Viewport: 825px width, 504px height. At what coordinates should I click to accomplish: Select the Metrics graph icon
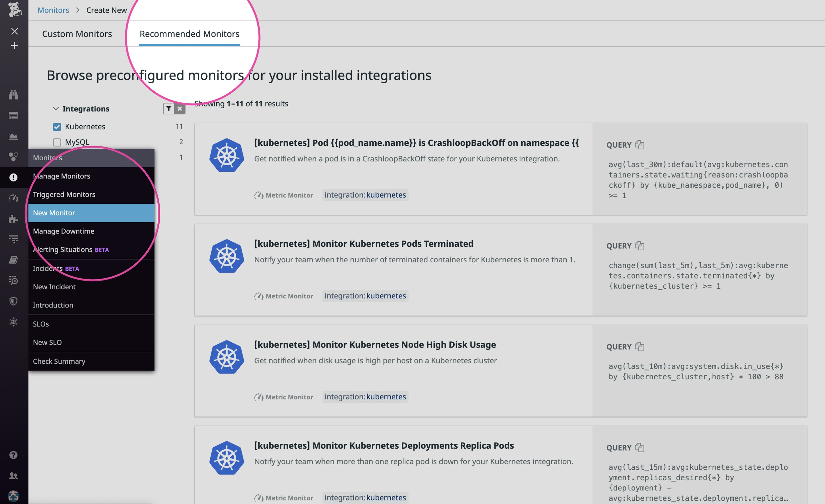14,136
